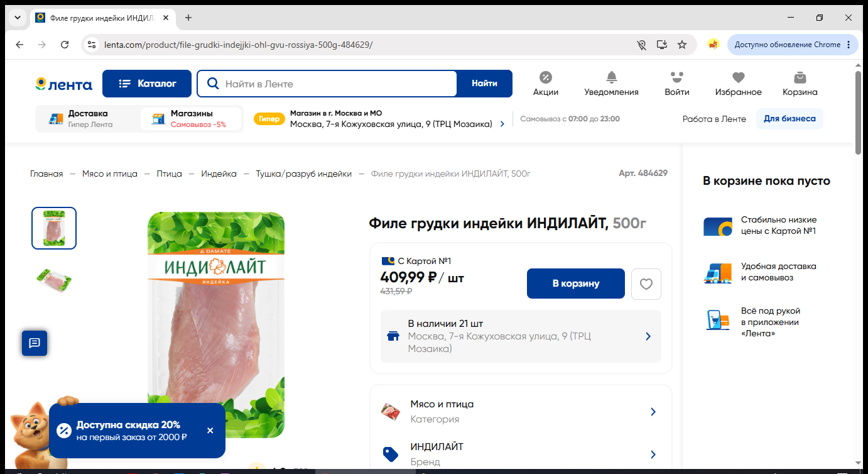Viewport: 868px width, 474px height.
Task: Click the browser back arrow
Action: tap(19, 45)
